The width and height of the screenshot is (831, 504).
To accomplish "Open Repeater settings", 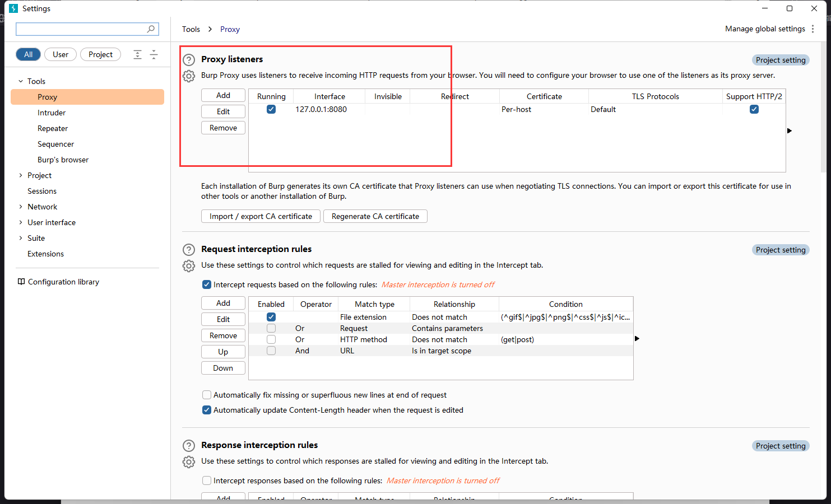I will click(x=53, y=128).
